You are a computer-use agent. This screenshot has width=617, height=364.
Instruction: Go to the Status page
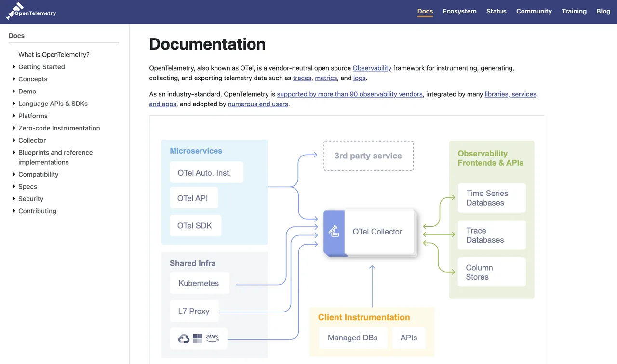(496, 11)
